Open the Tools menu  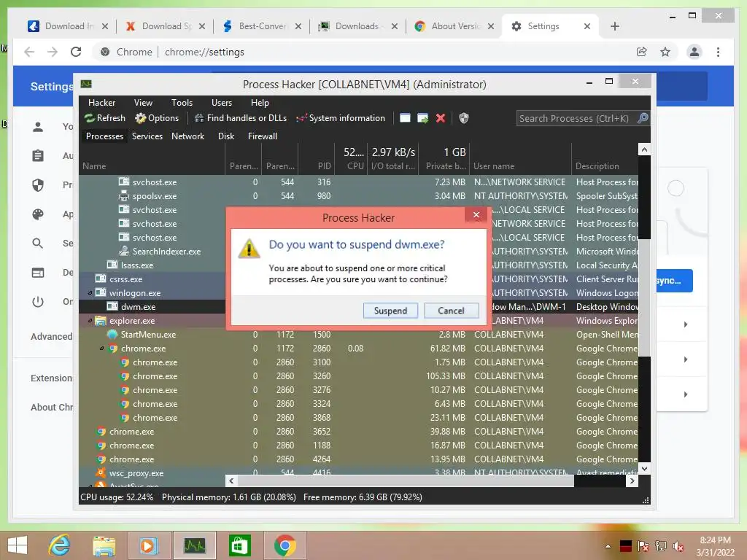tap(182, 103)
